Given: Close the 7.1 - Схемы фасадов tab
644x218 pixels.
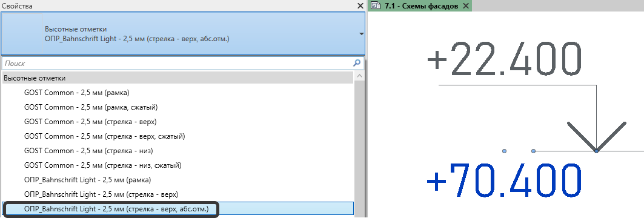Looking at the screenshot, I should (x=466, y=5).
